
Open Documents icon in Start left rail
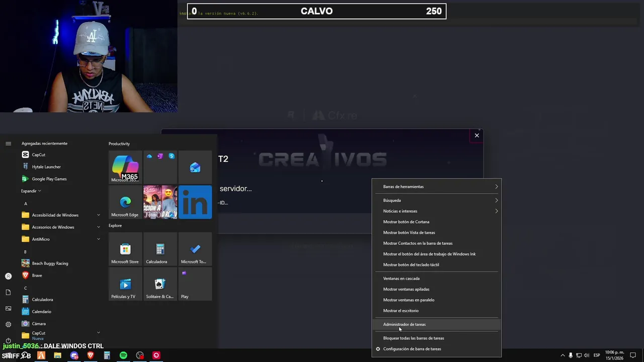click(x=8, y=292)
